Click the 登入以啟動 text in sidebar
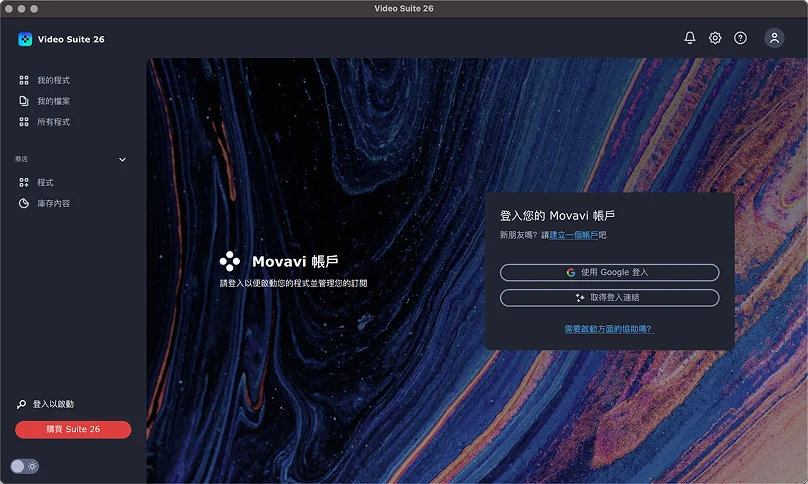This screenshot has width=808, height=484. point(53,404)
